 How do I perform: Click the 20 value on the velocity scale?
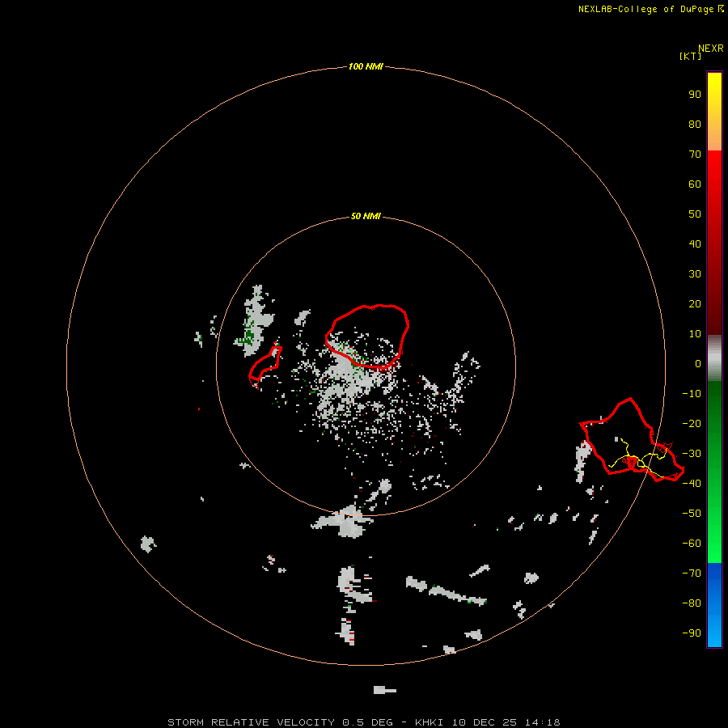tap(695, 303)
